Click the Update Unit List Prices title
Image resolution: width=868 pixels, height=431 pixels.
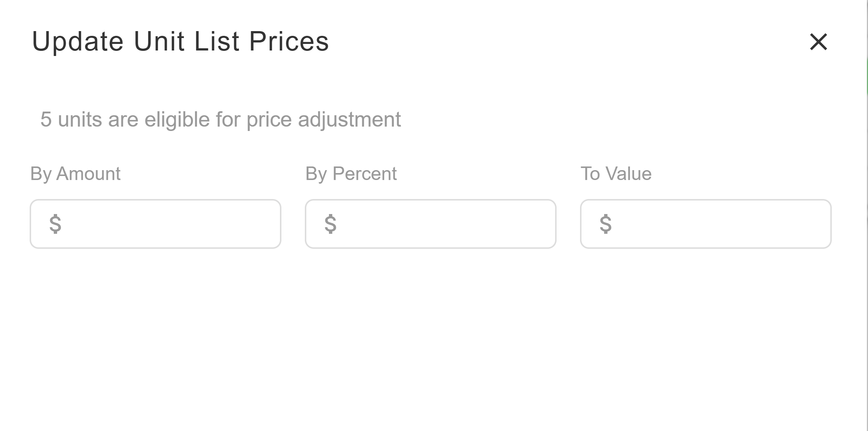[180, 41]
